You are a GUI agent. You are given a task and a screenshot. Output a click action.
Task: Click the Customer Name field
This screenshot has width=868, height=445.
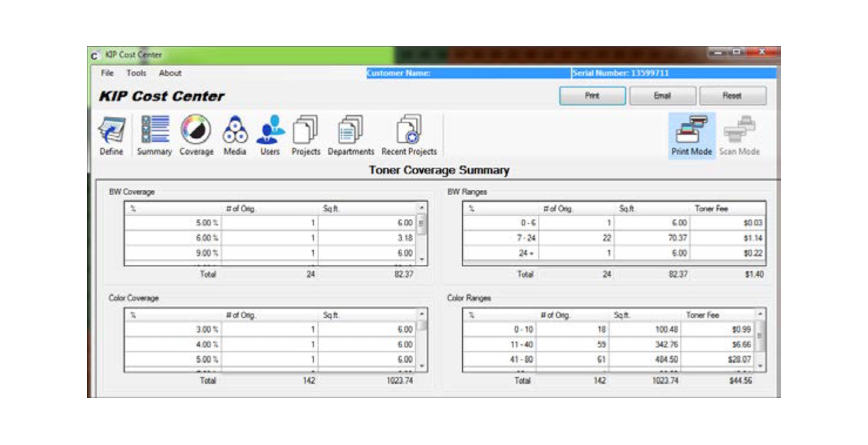(468, 73)
